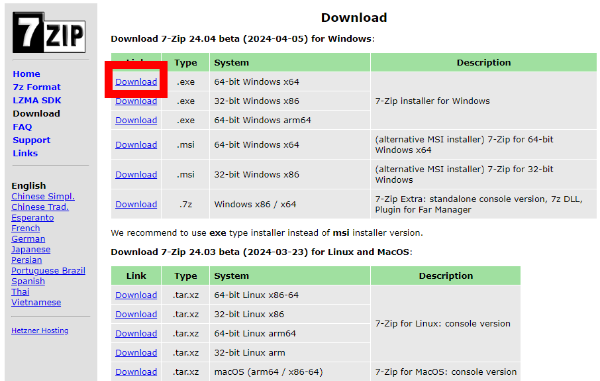Switch language to Japanese
This screenshot has width=600, height=381.
(31, 249)
